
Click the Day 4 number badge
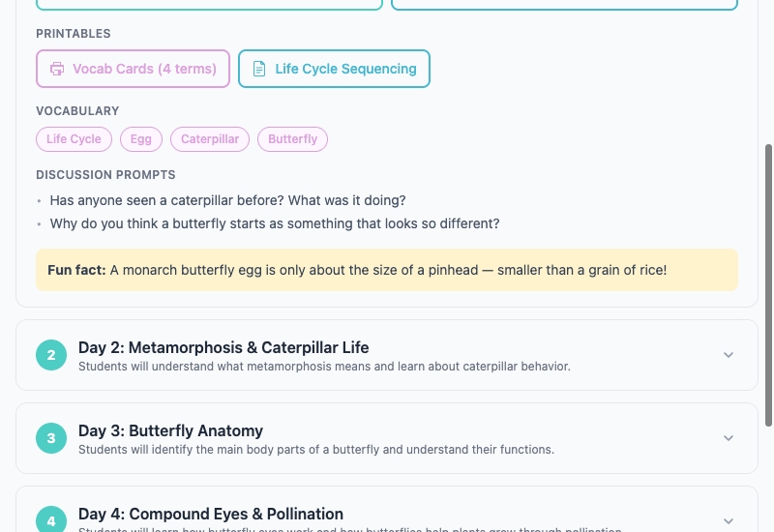(x=51, y=519)
